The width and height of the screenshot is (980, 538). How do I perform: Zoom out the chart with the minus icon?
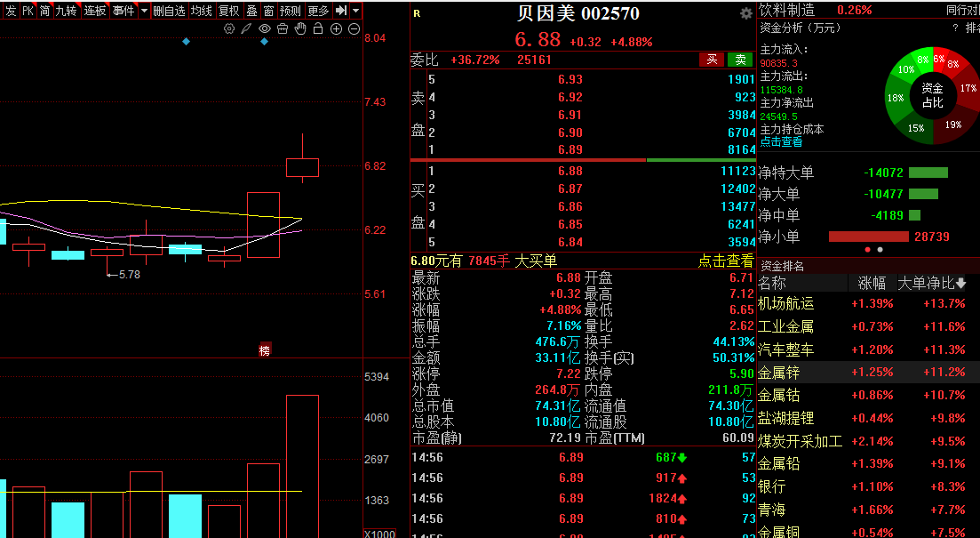(x=354, y=28)
